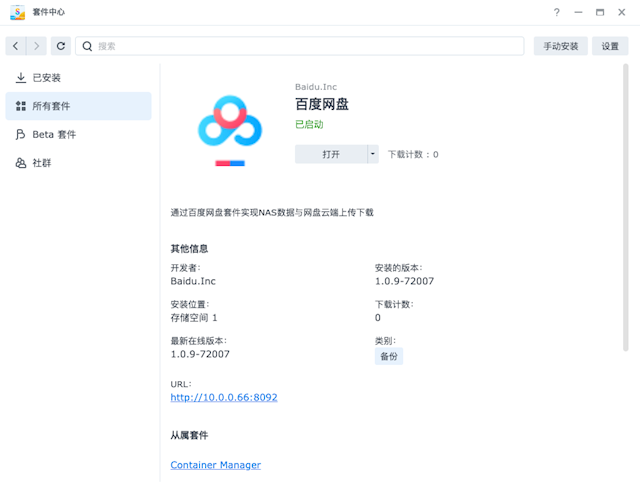Select 社群 in the sidebar

[78, 163]
